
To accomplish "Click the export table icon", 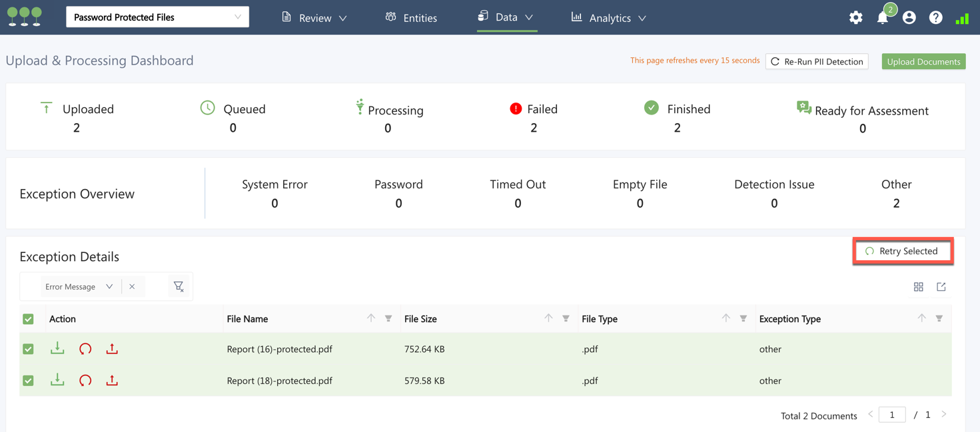I will tap(941, 287).
